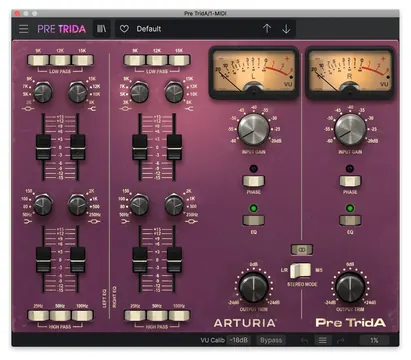Toggle Left EQ 9K low pass button
This screenshot has height=360, width=411.
coord(38,60)
